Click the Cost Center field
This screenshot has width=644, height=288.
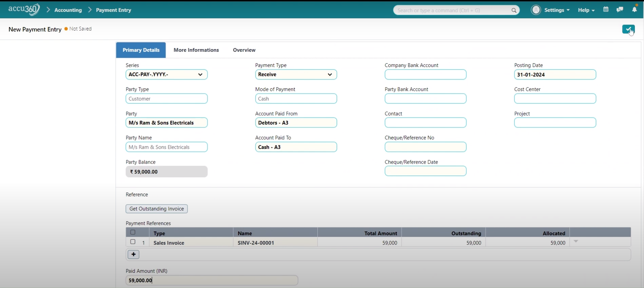pos(555,99)
